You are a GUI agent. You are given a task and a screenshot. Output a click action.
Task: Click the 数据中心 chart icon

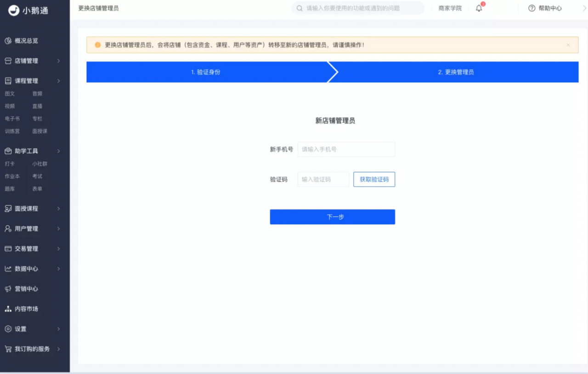(x=8, y=269)
